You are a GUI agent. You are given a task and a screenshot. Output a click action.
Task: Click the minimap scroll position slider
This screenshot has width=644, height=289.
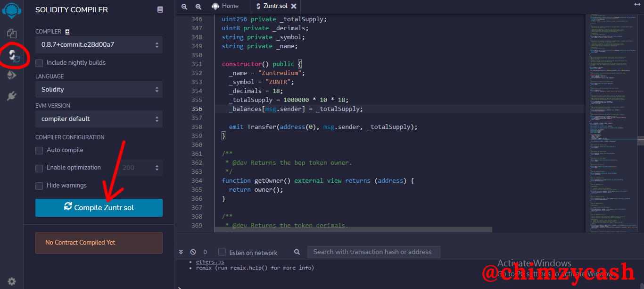[641, 141]
